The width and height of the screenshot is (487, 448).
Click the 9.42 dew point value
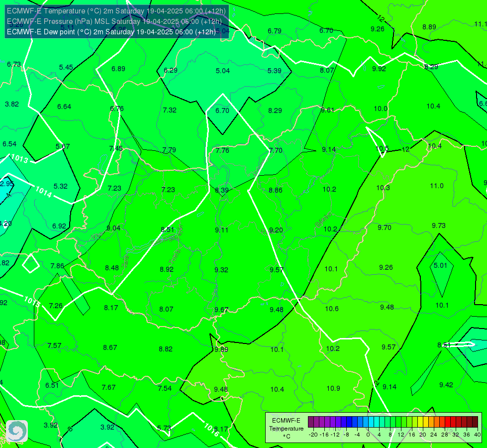pos(446,385)
